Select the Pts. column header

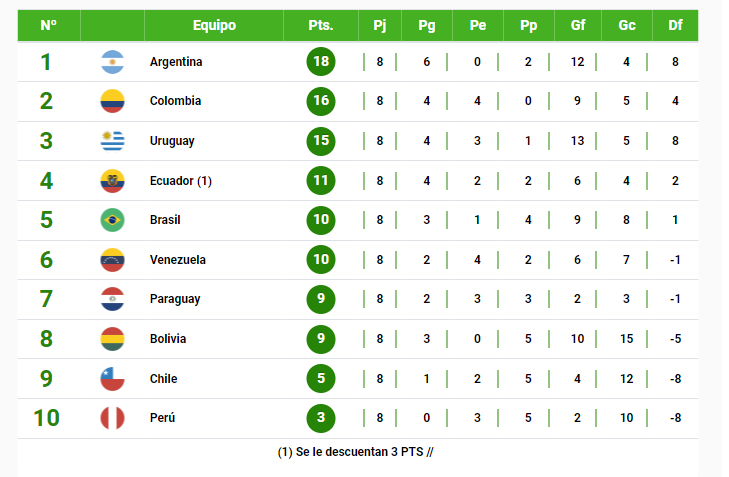click(x=321, y=26)
